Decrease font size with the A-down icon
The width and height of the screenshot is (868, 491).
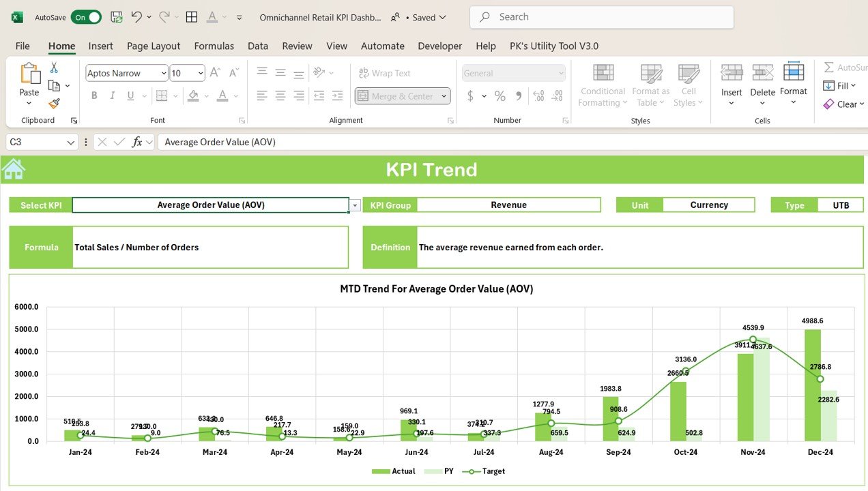[x=234, y=72]
